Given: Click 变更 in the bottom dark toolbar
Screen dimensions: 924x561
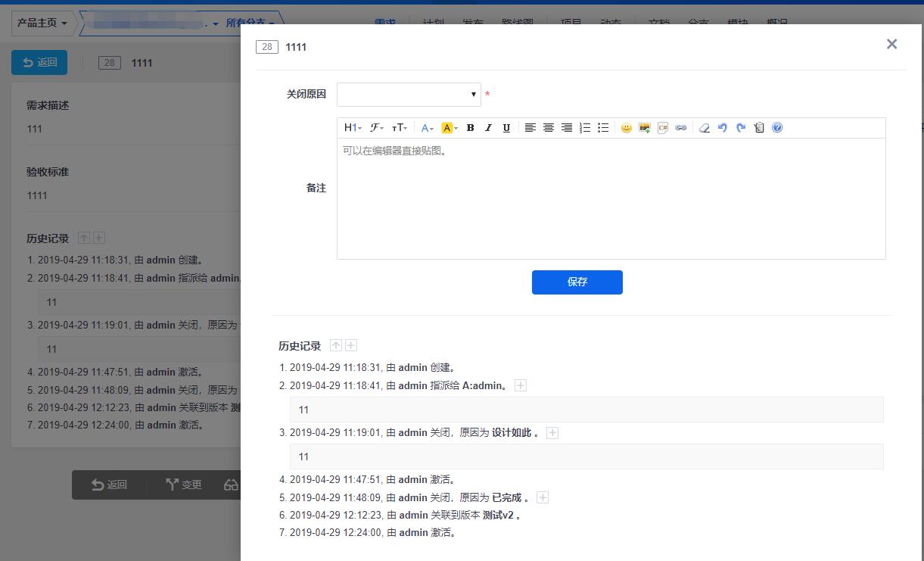Looking at the screenshot, I should coord(183,485).
